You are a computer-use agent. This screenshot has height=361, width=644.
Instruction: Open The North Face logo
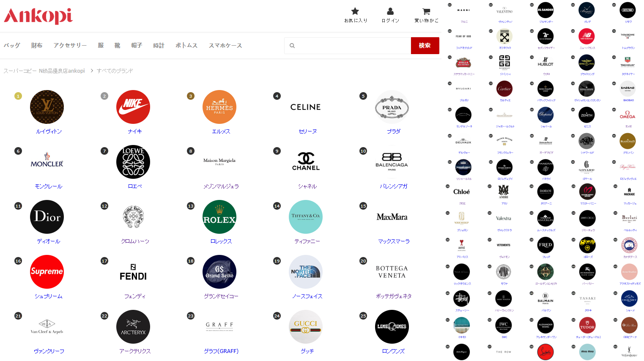[x=306, y=272]
